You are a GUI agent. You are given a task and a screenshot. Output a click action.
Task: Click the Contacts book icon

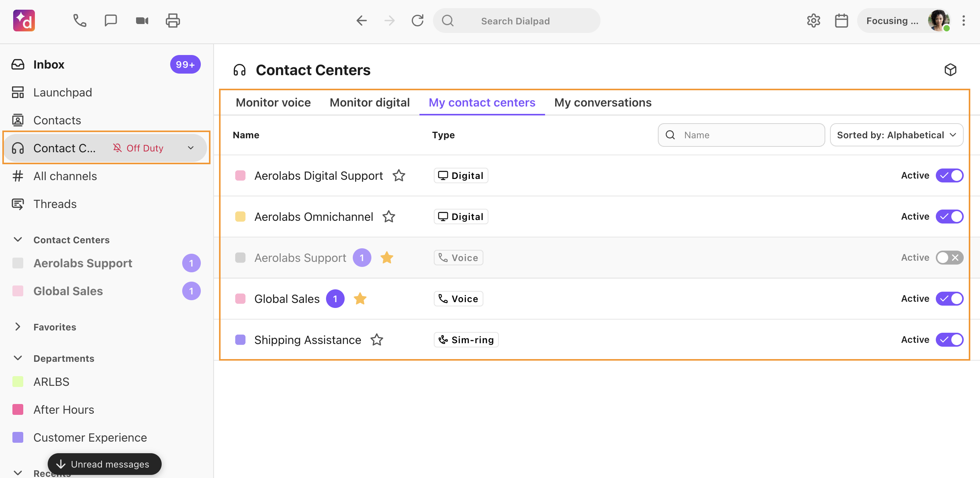tap(18, 120)
